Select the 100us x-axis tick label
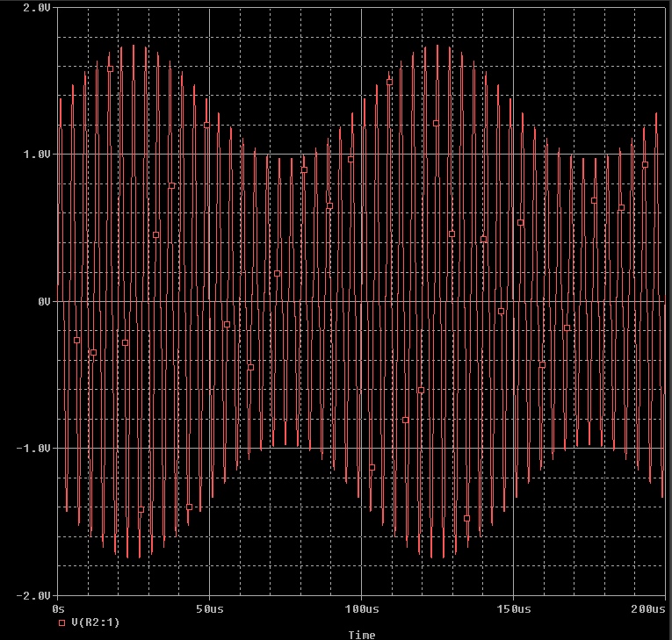 pos(361,608)
